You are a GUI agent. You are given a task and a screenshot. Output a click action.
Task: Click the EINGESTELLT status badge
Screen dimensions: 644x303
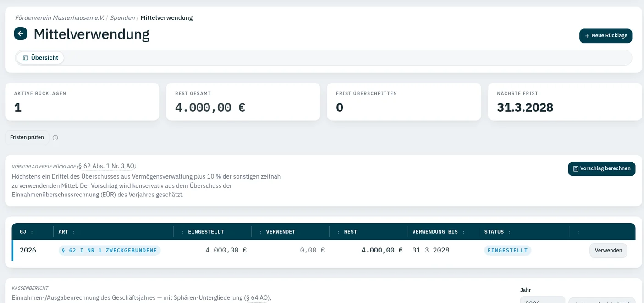(508, 251)
